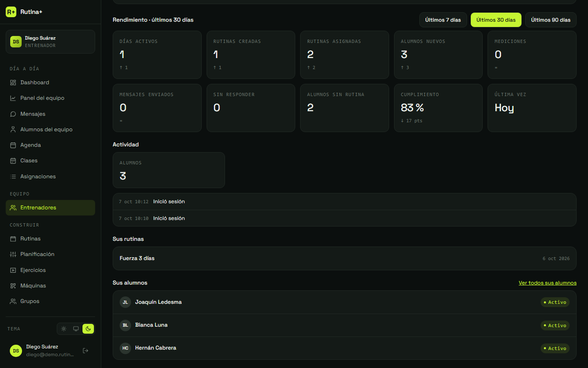The image size is (588, 368).
Task: Click the Diego Suárez Entrenador profile card
Action: (50, 42)
